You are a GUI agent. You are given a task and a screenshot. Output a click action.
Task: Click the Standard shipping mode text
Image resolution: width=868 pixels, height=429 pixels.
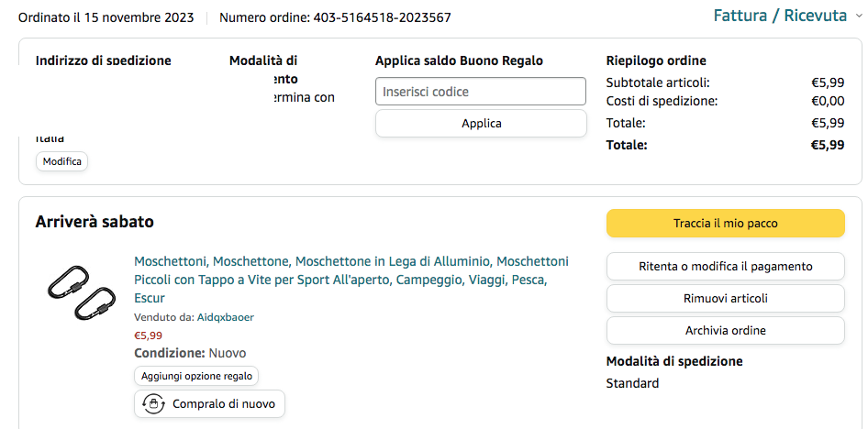tap(632, 383)
